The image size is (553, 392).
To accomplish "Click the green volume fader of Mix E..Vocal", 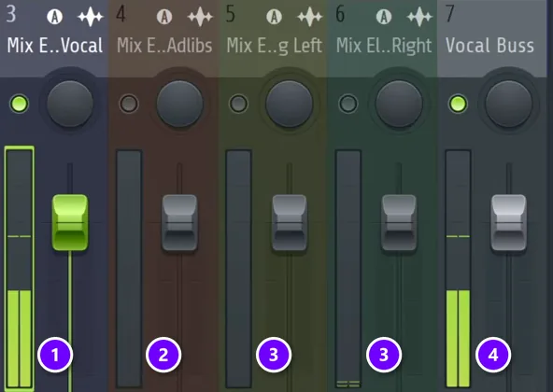I will (x=70, y=222).
